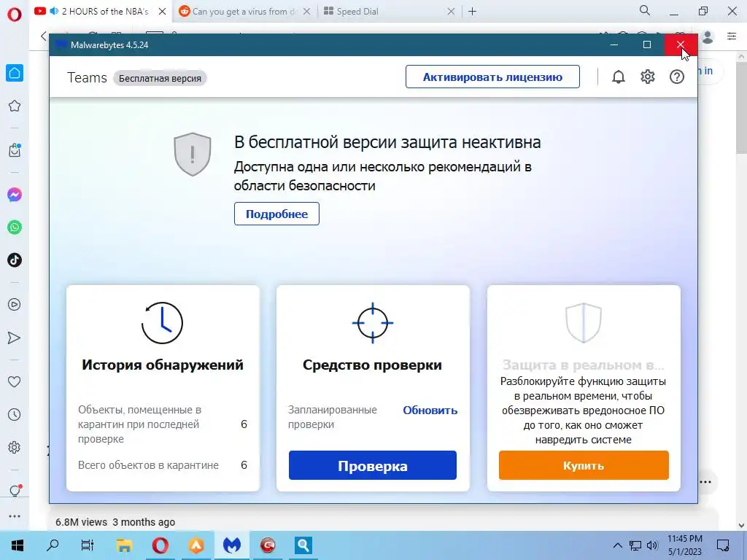
Task: Click Malwarebytes taskbar icon
Action: [x=232, y=545]
